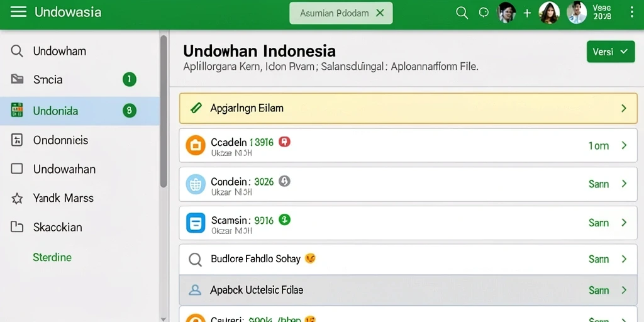The width and height of the screenshot is (644, 322).
Task: Expand the Scamsin row chevron
Action: (624, 223)
